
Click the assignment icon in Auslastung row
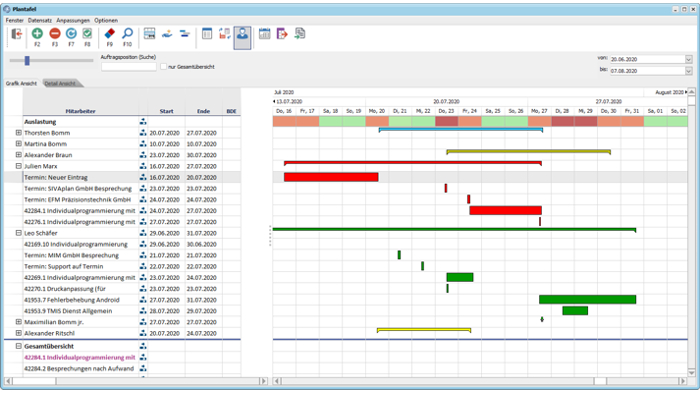pyautogui.click(x=143, y=121)
